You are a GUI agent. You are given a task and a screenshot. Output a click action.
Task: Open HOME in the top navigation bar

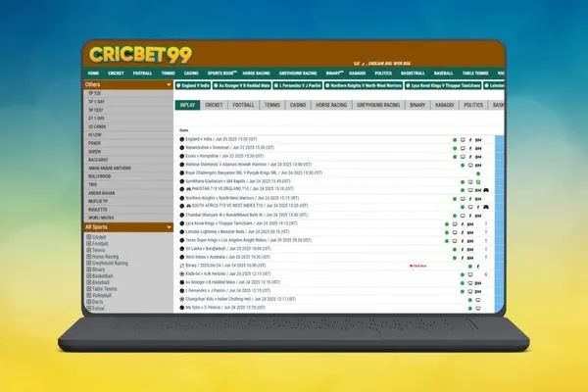[93, 73]
